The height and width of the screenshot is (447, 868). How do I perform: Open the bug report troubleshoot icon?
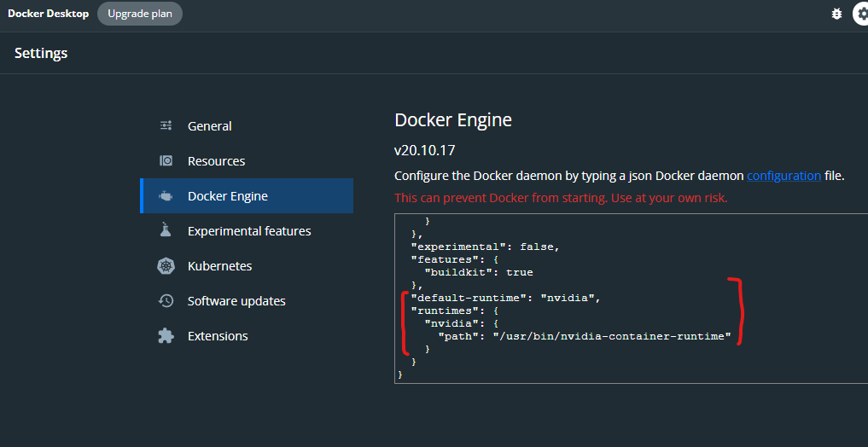pos(836,14)
